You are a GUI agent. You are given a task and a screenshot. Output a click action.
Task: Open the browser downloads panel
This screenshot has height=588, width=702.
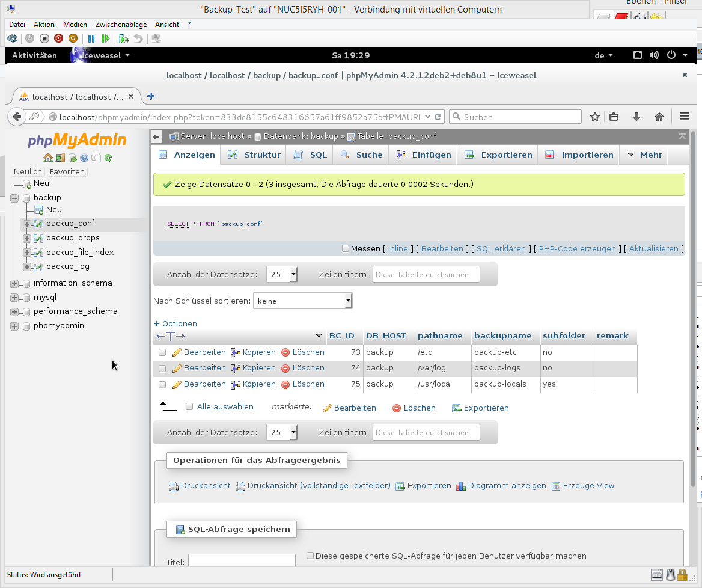[x=636, y=117]
